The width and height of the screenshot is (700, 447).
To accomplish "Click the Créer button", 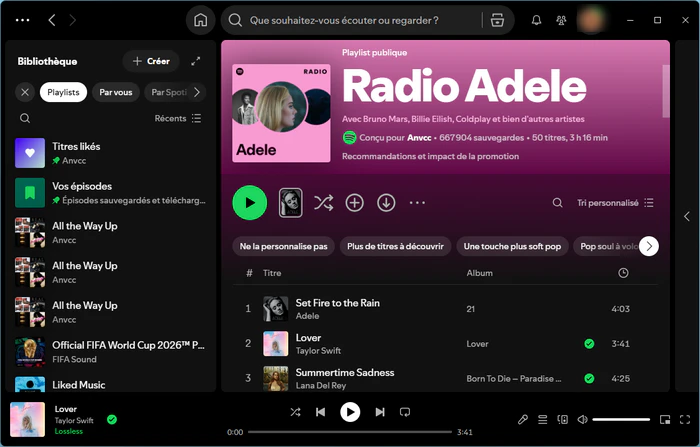I will click(151, 61).
